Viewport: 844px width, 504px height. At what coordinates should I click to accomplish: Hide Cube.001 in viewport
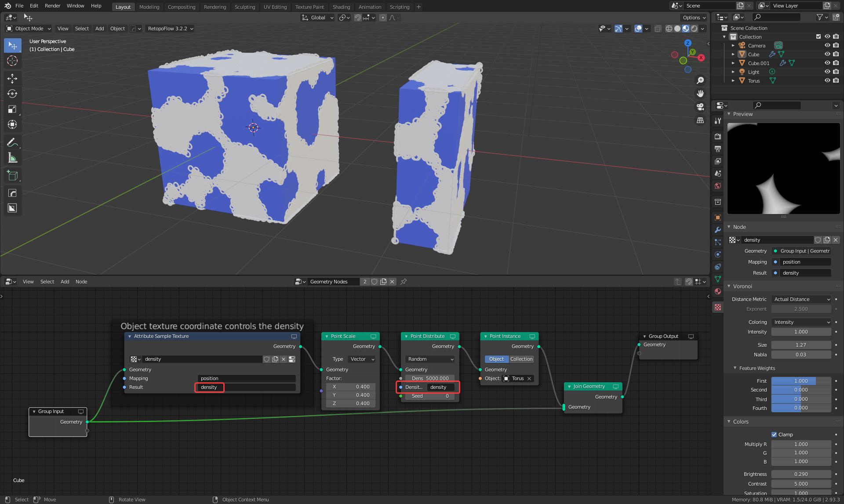click(x=827, y=63)
